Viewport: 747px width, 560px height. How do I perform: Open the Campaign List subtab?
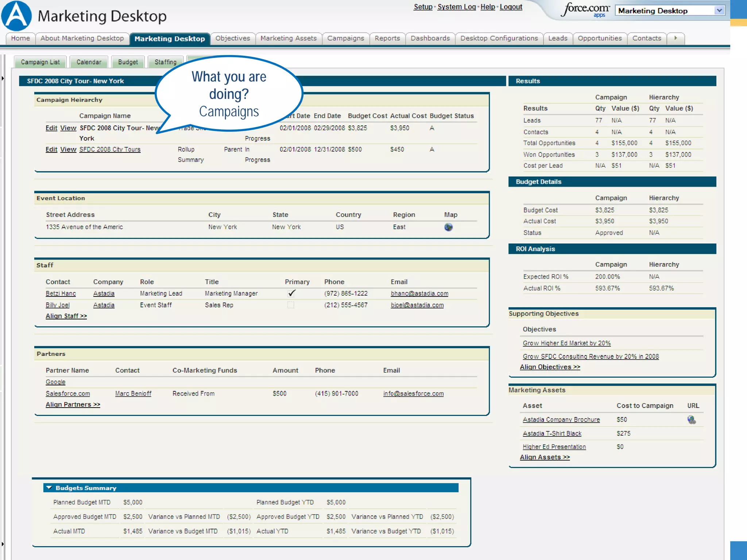(x=40, y=62)
